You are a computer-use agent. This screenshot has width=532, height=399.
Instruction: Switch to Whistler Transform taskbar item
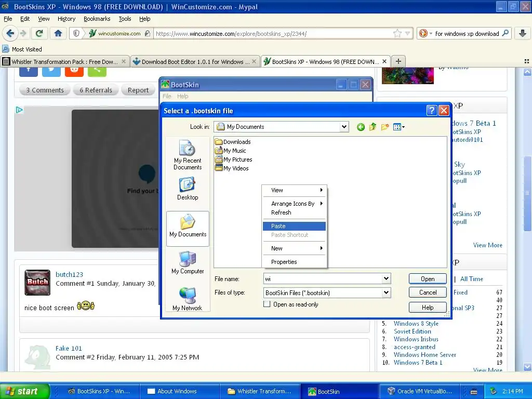coord(260,391)
